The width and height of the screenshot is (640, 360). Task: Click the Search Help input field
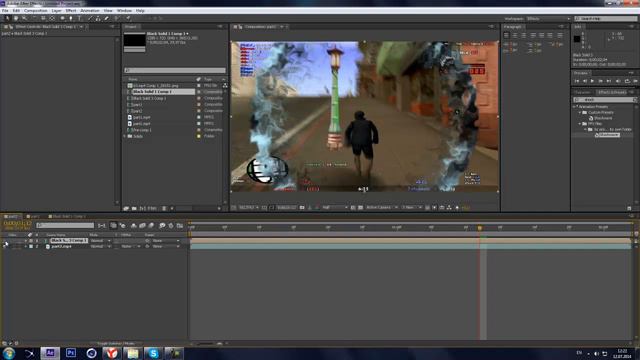(x=606, y=19)
